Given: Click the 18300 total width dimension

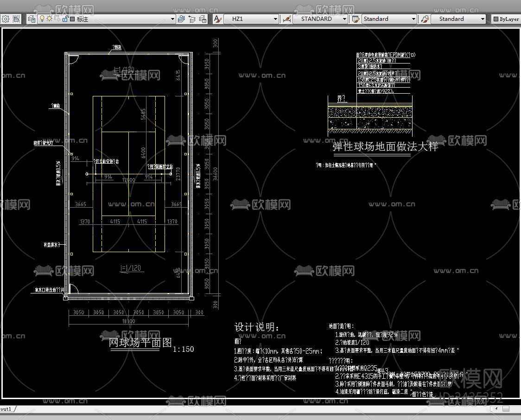Looking at the screenshot, I should coord(128,321).
